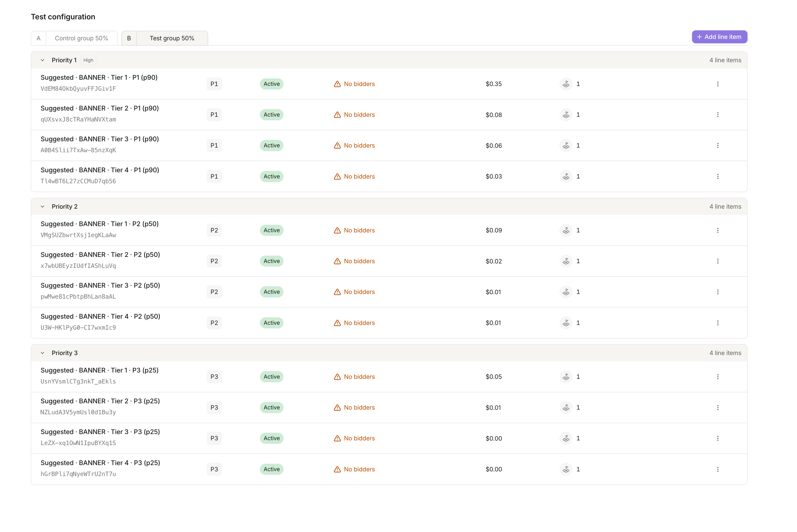
Task: Open Suggested BANNER Tier 1 P1 (p90) line item
Action: point(99,77)
